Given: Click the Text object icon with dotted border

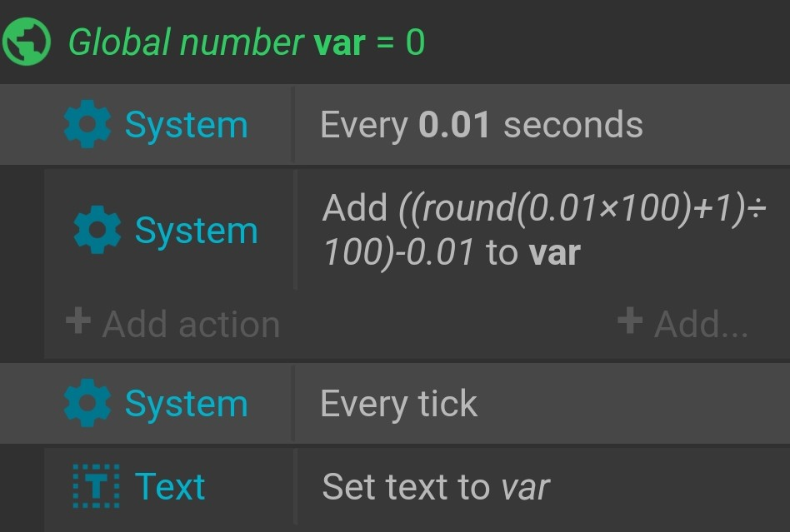Looking at the screenshot, I should pos(96,486).
